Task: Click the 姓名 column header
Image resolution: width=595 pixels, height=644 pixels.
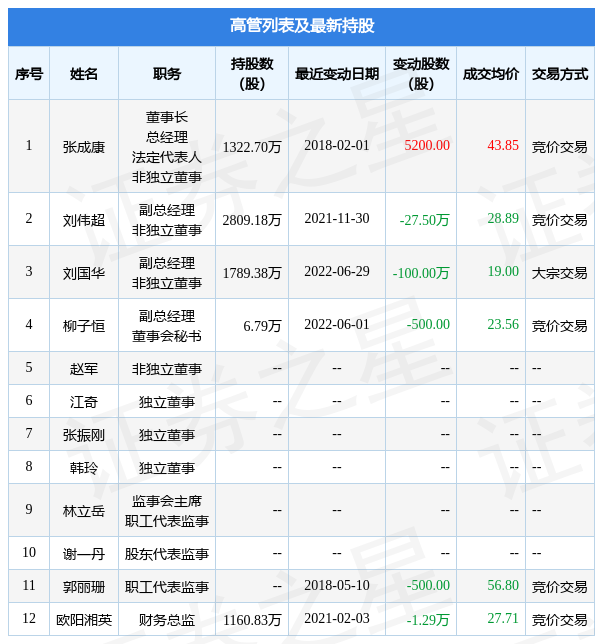Action: 84,74
